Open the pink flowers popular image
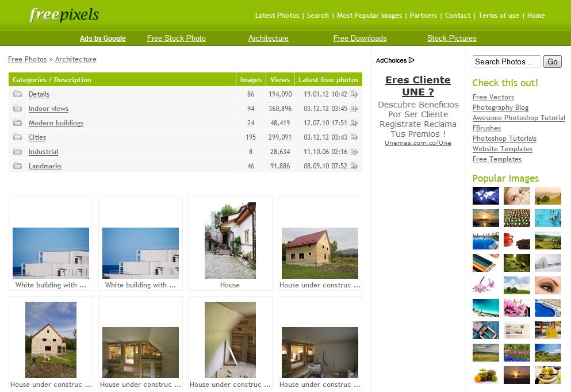 pos(517,308)
